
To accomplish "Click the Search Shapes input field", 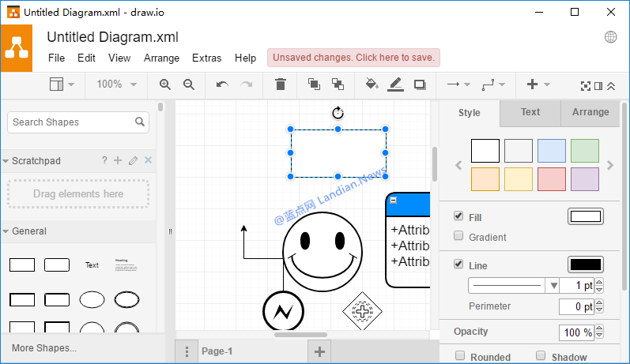I will pos(71,122).
